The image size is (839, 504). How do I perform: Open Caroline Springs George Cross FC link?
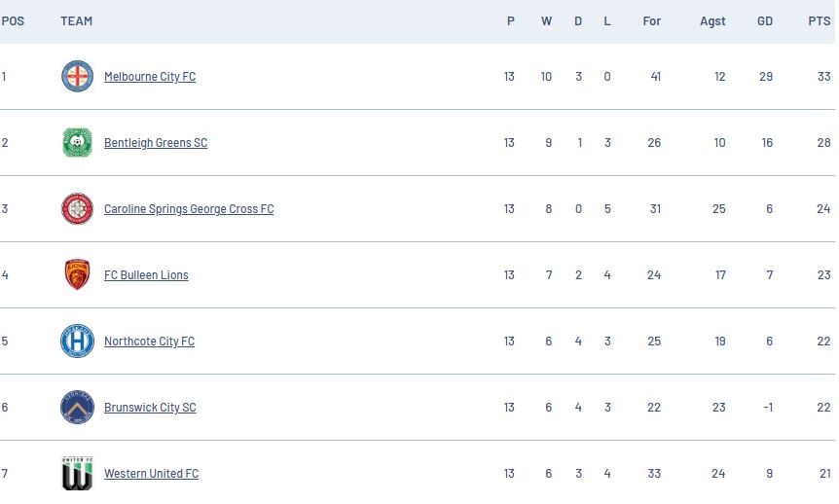[x=189, y=209]
